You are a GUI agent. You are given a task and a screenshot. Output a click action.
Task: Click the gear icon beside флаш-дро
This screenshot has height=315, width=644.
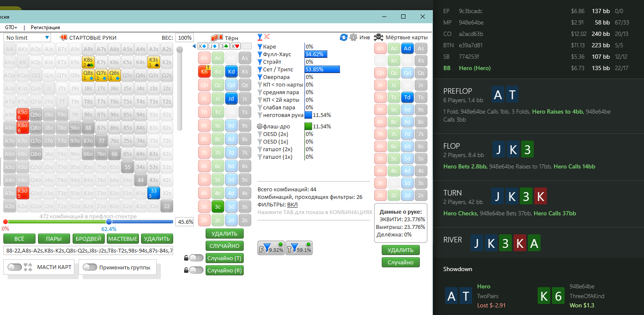click(260, 126)
